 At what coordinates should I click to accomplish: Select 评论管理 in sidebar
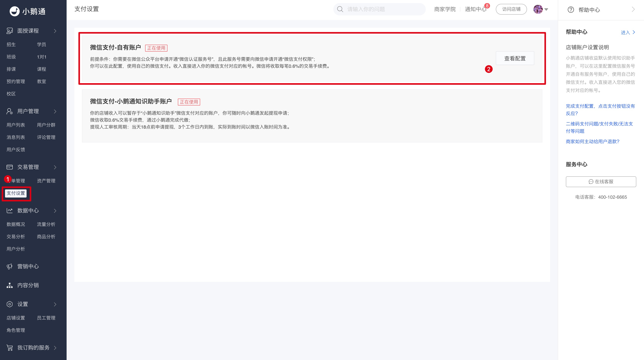coord(46,137)
